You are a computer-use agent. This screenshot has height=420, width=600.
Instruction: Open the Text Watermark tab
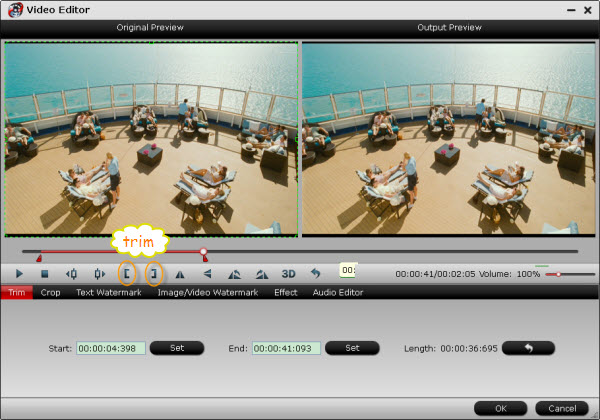[109, 293]
